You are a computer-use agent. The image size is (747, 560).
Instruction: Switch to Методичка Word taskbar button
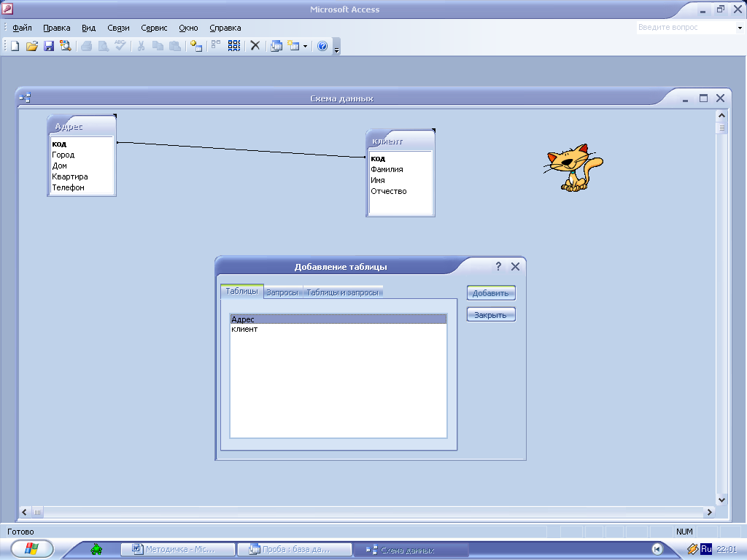point(178,549)
